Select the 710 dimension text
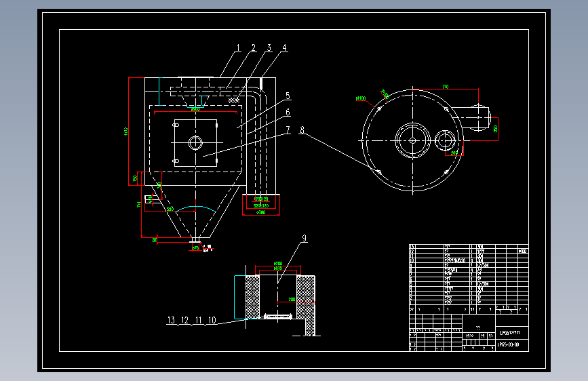 pyautogui.click(x=446, y=87)
